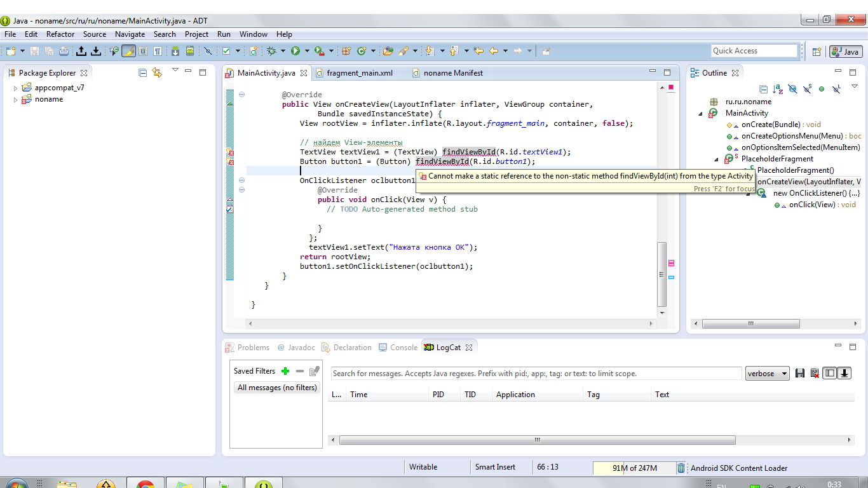The width and height of the screenshot is (868, 488).
Task: Clear the LogCat log
Action: pos(814,374)
